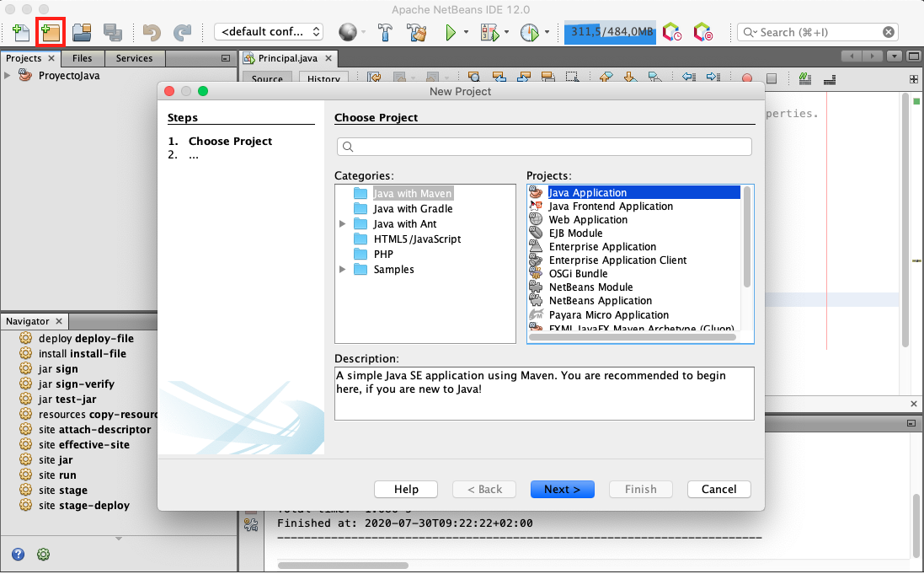Open the browser globe dropdown arrow
Screen dimensions: 924x574
[x=363, y=32]
